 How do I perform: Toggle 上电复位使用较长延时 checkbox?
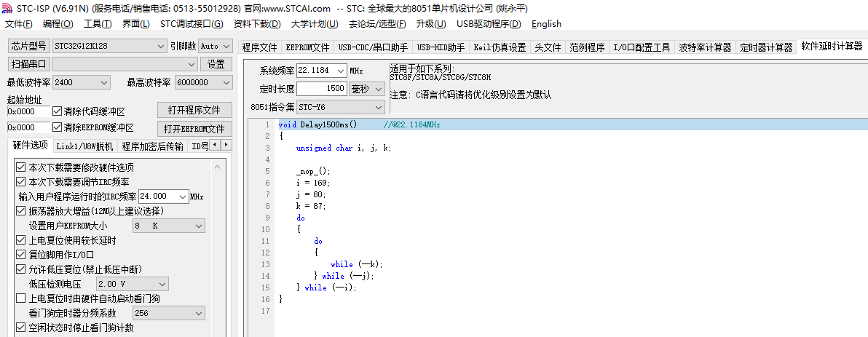(20, 240)
